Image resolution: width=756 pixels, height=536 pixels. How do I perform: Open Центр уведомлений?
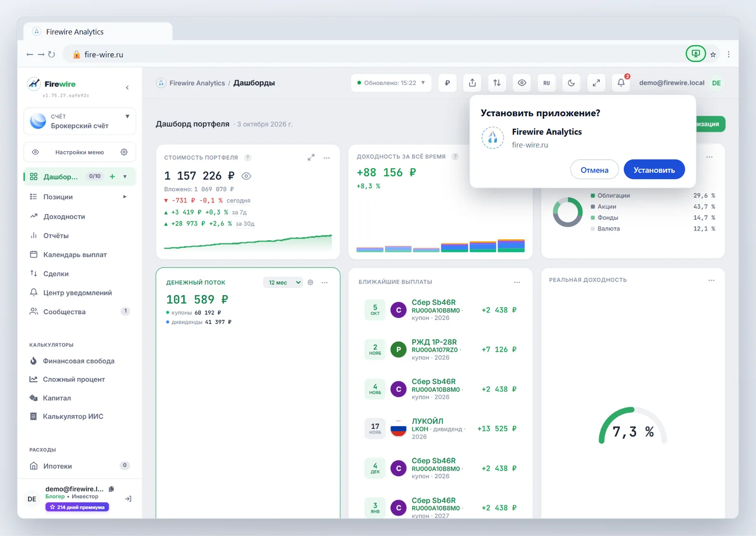pyautogui.click(x=80, y=293)
